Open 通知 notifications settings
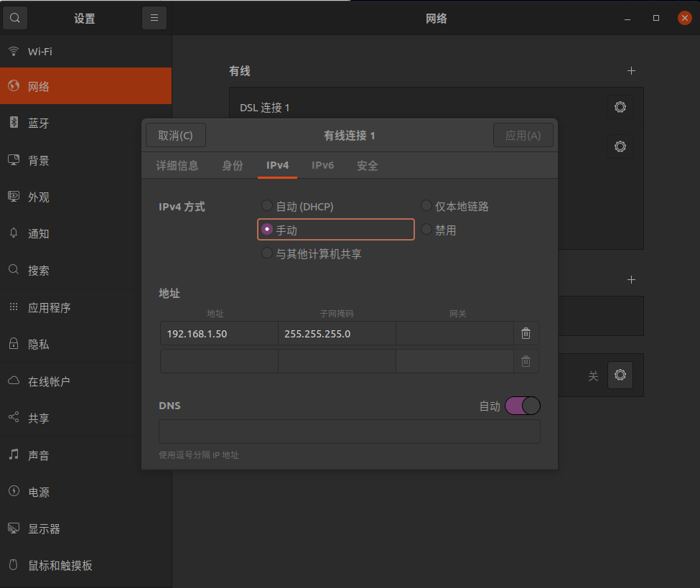The image size is (700, 588). point(85,233)
